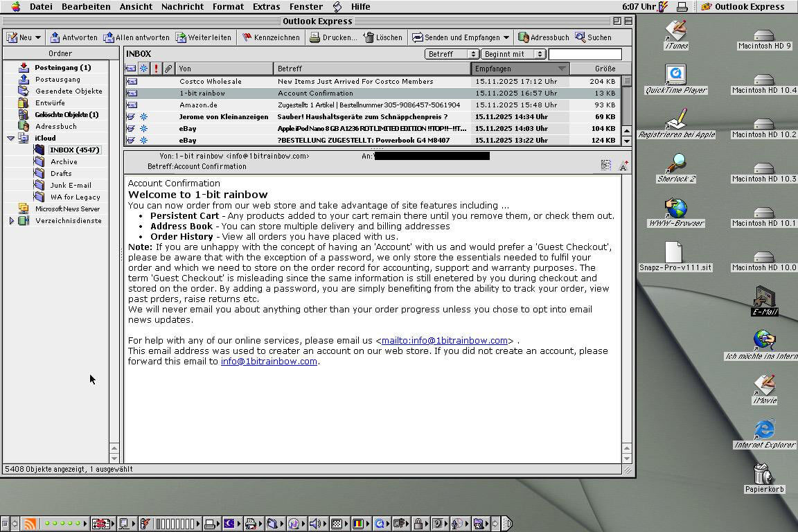The image size is (798, 532).
Task: Open the Ansicht menu
Action: pos(136,7)
